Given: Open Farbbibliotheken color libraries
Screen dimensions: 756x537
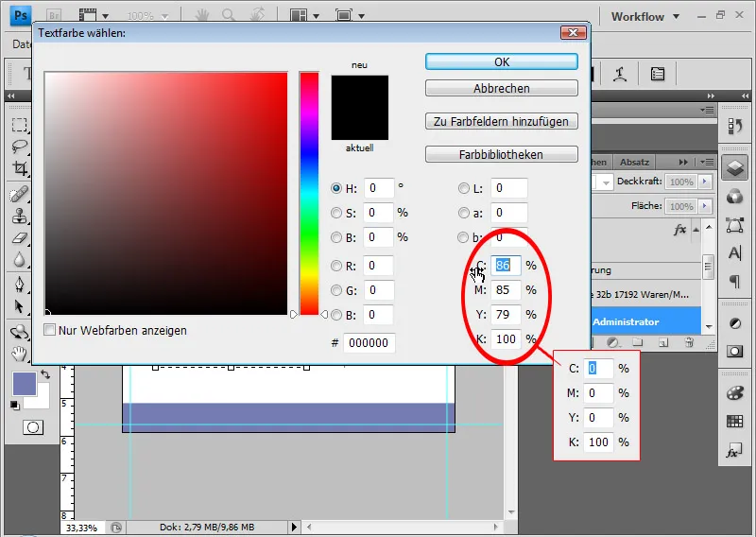Looking at the screenshot, I should click(x=502, y=154).
